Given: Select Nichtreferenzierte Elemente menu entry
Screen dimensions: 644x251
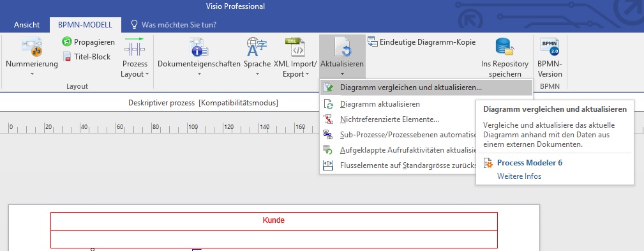Looking at the screenshot, I should tap(389, 119).
